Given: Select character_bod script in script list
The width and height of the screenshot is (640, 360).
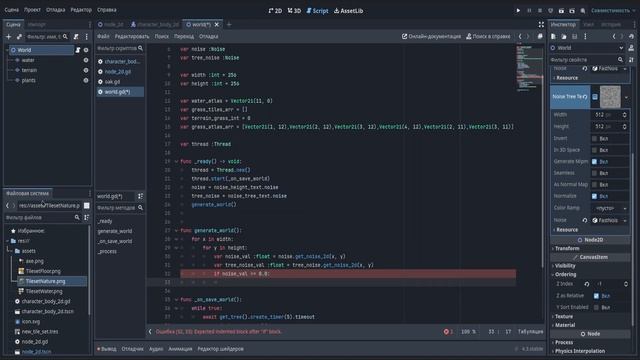Looking at the screenshot, I should (120, 62).
